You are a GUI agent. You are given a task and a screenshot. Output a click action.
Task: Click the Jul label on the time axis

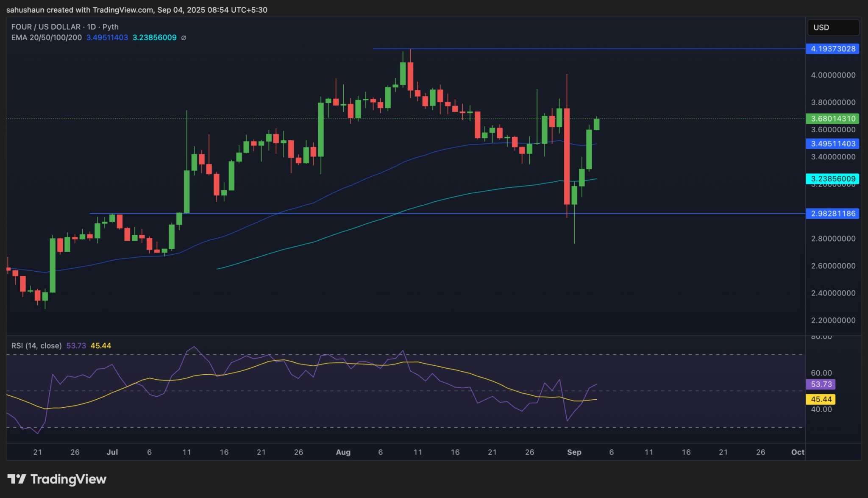112,452
